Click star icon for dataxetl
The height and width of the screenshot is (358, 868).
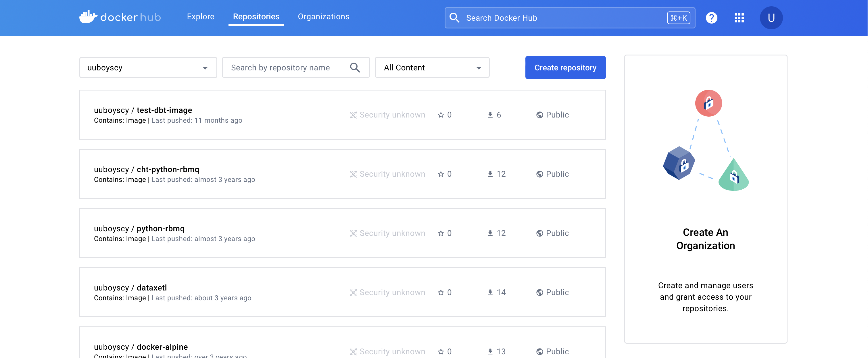441,293
